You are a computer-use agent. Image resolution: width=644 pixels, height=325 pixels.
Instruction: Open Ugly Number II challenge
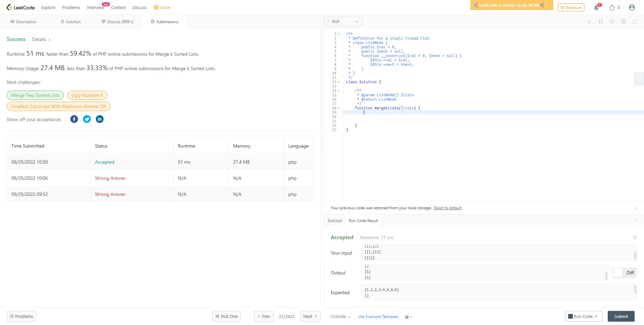[x=87, y=95]
